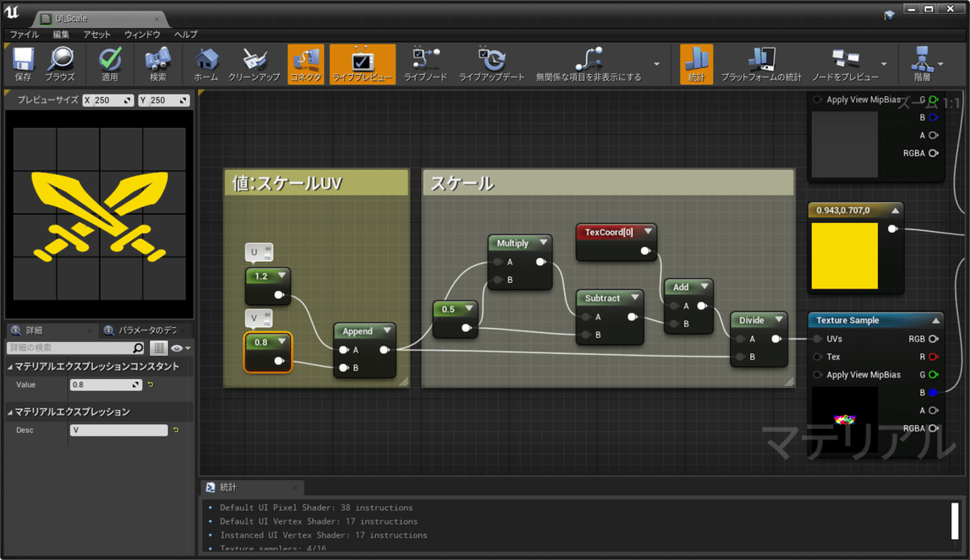Click ノードをプレビュー (Preview Node) icon

[x=845, y=64]
